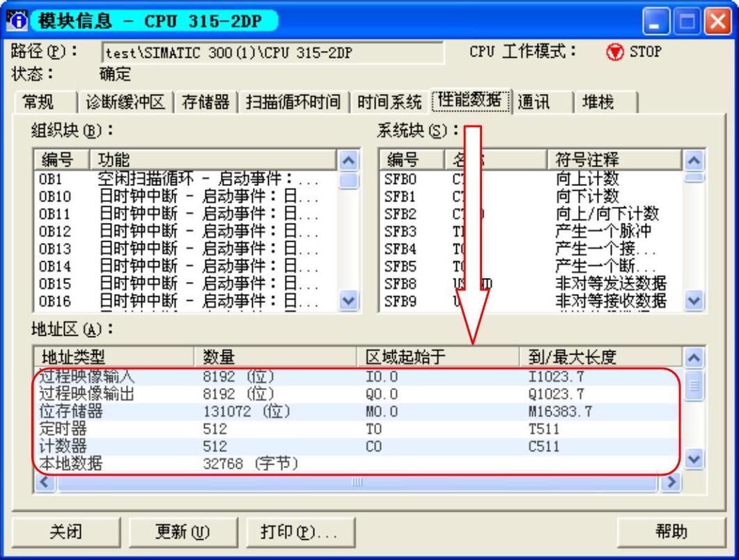Click the organization block list scrollbar thumb

348,180
